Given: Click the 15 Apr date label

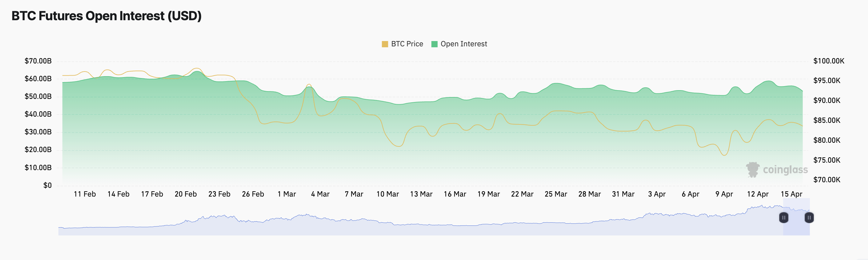Looking at the screenshot, I should tap(791, 194).
